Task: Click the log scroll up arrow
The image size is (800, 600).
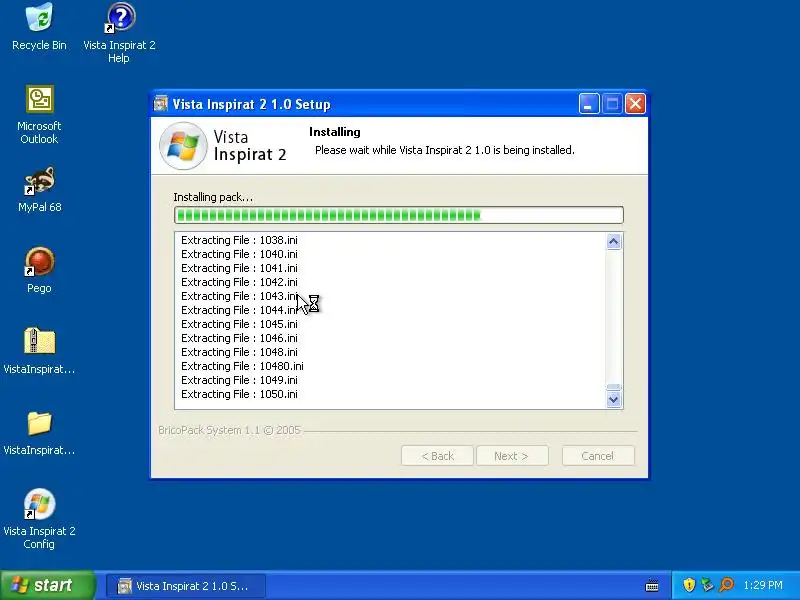Action: point(614,241)
